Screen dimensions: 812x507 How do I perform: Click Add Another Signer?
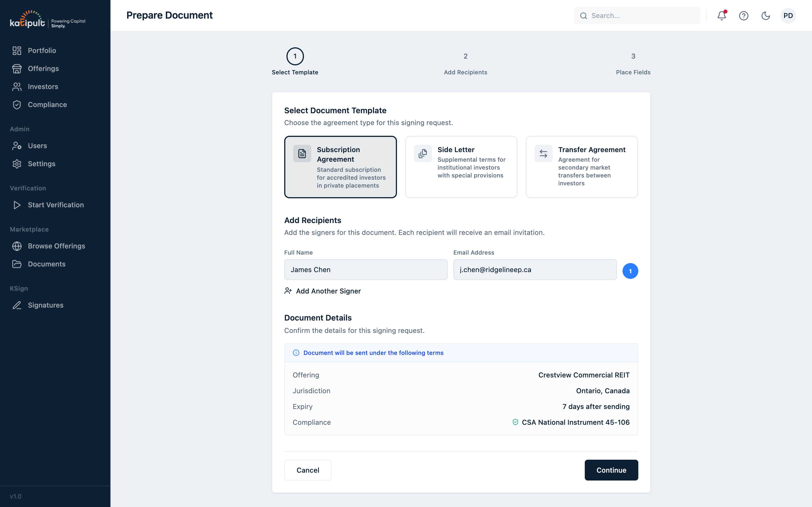323,291
